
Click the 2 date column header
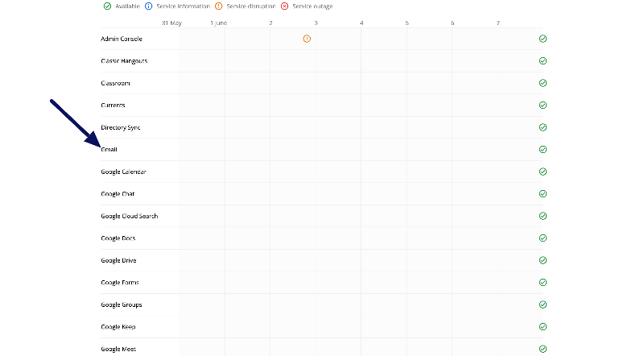(270, 23)
